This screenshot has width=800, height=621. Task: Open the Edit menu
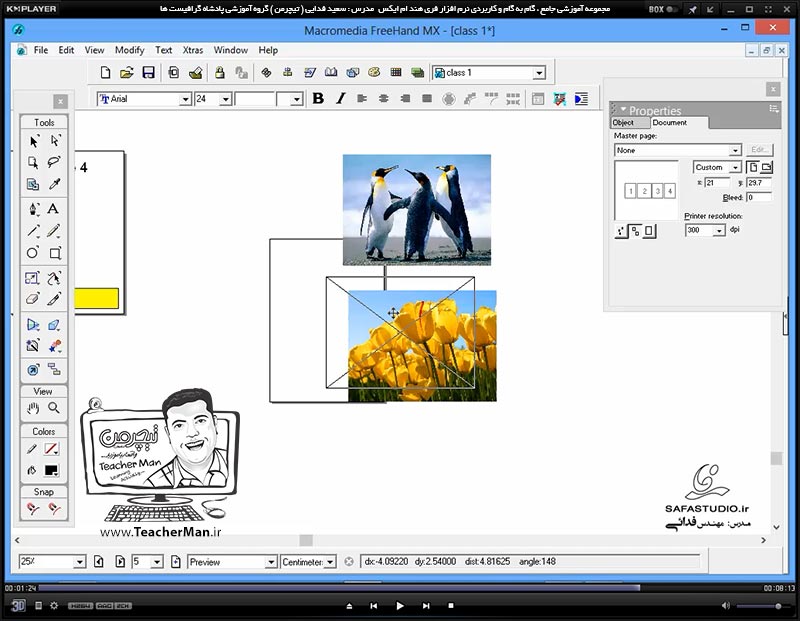pyautogui.click(x=66, y=50)
